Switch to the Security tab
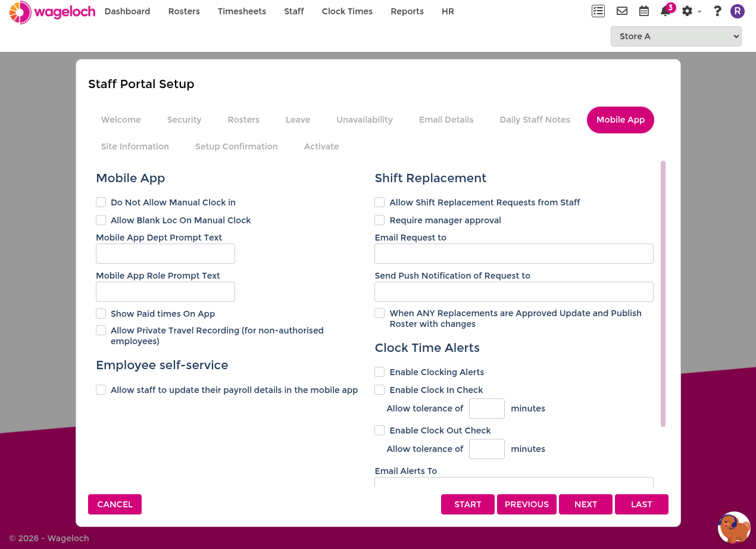Image resolution: width=756 pixels, height=549 pixels. point(185,120)
